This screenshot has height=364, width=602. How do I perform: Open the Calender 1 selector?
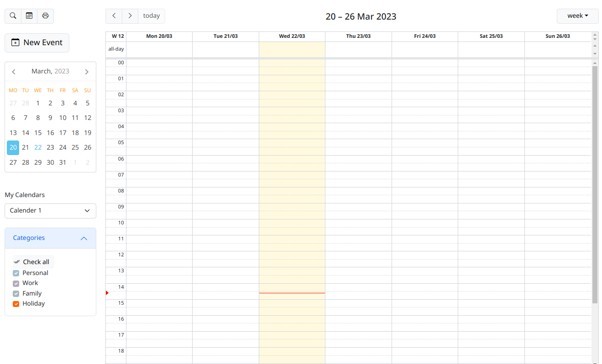50,211
